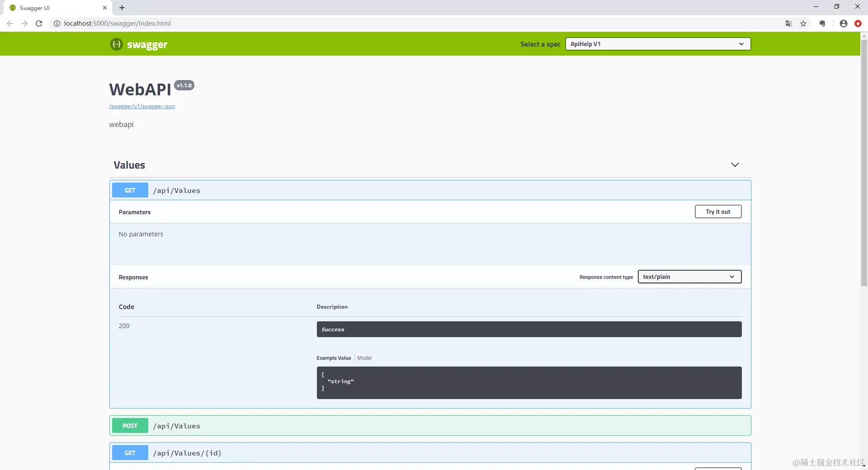The width and height of the screenshot is (868, 470).
Task: Click the Try it out button
Action: (x=718, y=211)
